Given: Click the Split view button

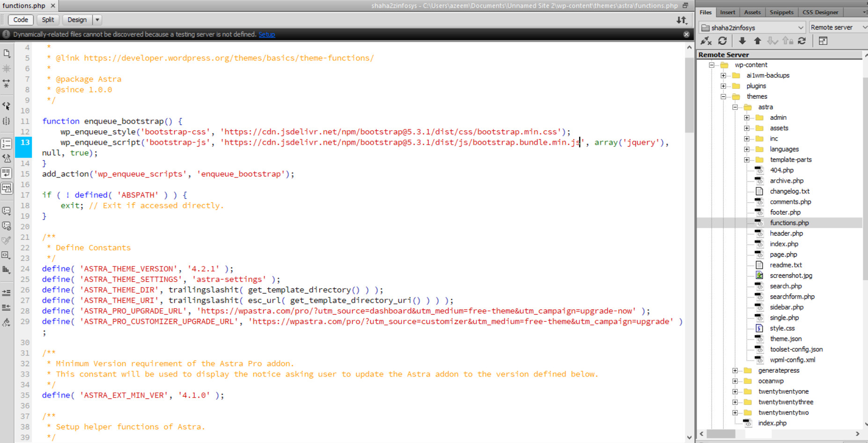Looking at the screenshot, I should coord(48,20).
